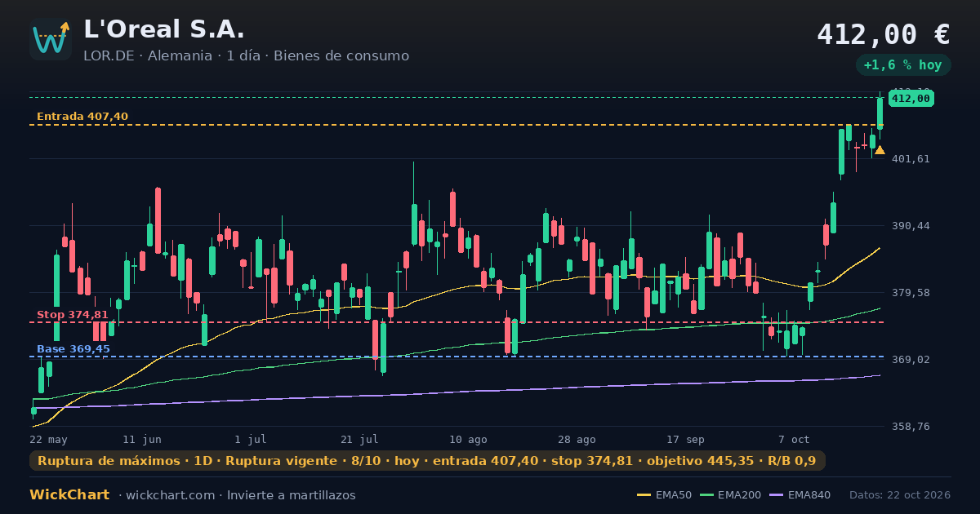Click the 22 may date axis label
Image resolution: width=980 pixels, height=514 pixels.
click(x=49, y=440)
